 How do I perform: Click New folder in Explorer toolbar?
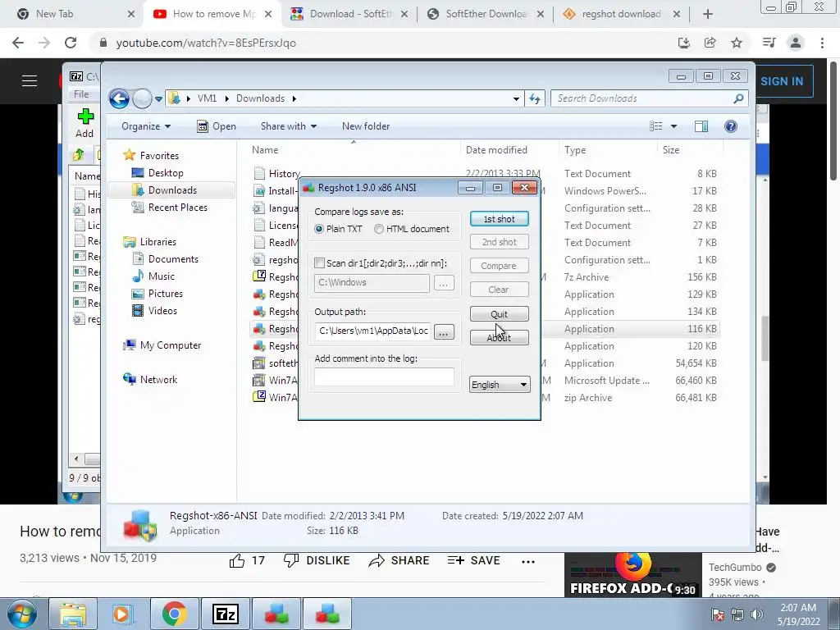tap(366, 126)
